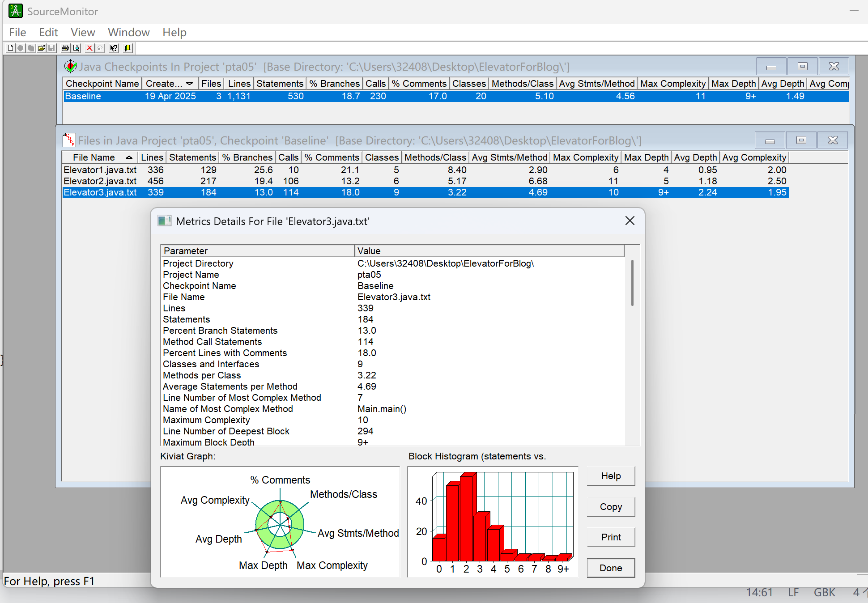
Task: Click the exit door toolbar icon
Action: coord(128,48)
